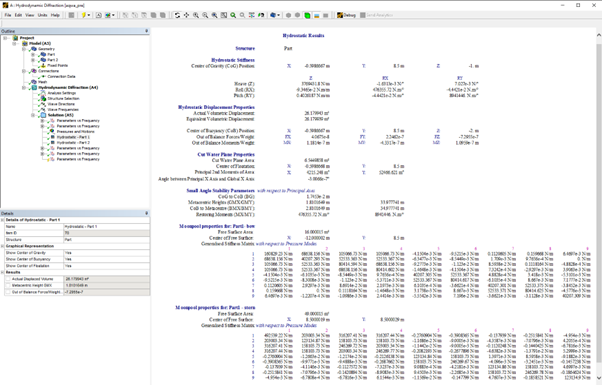The height and width of the screenshot is (385, 602).
Task: Open the File menu
Action: 8,15
